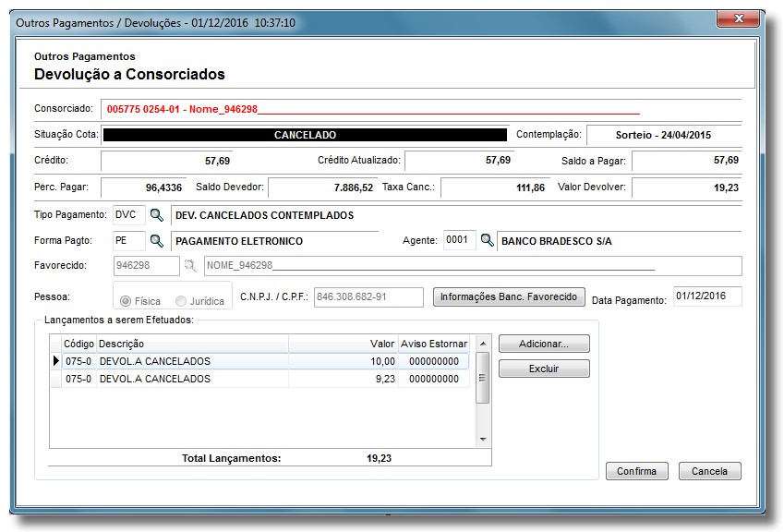784x532 pixels.
Task: Click the Saldo Devedor value 7.886,52
Action: 323,187
